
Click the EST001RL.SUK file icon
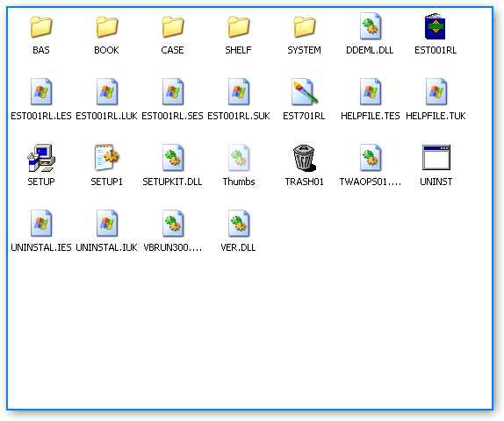(239, 92)
